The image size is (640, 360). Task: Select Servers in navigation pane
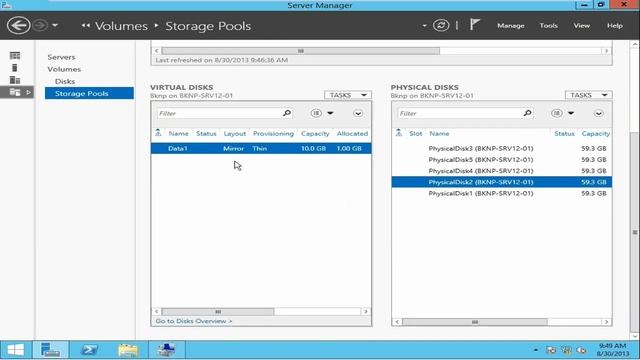pos(61,57)
